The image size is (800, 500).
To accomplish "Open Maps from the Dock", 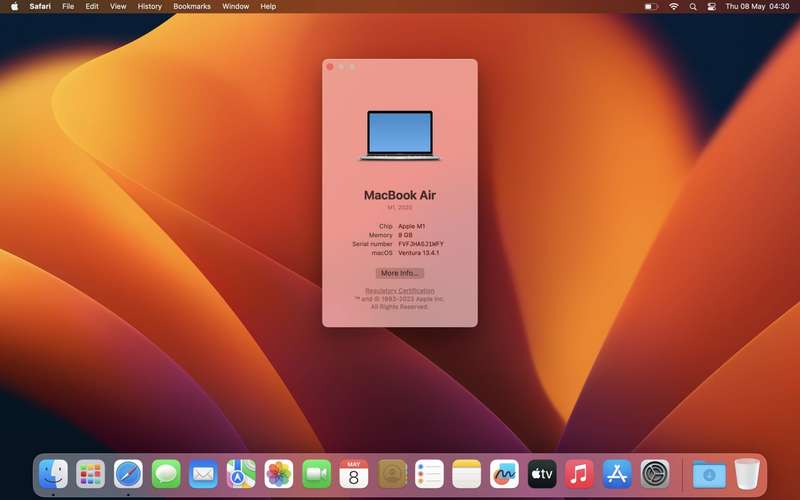I will point(241,474).
